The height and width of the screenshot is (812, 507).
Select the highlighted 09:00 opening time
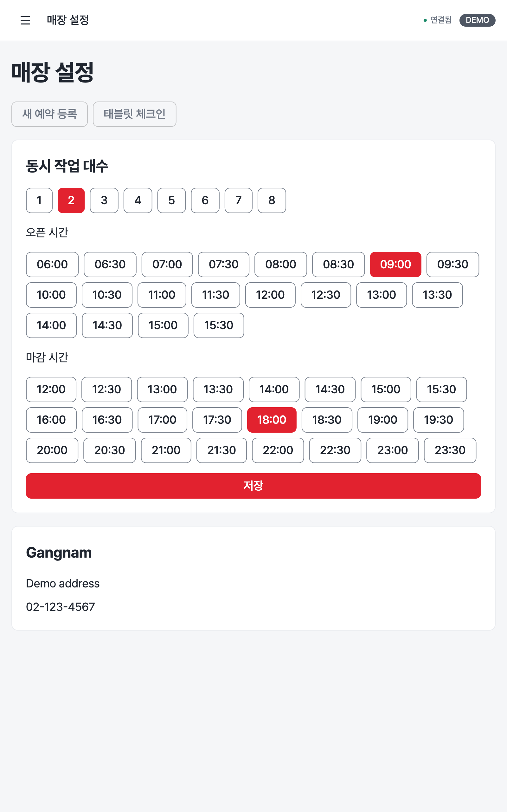pyautogui.click(x=395, y=265)
